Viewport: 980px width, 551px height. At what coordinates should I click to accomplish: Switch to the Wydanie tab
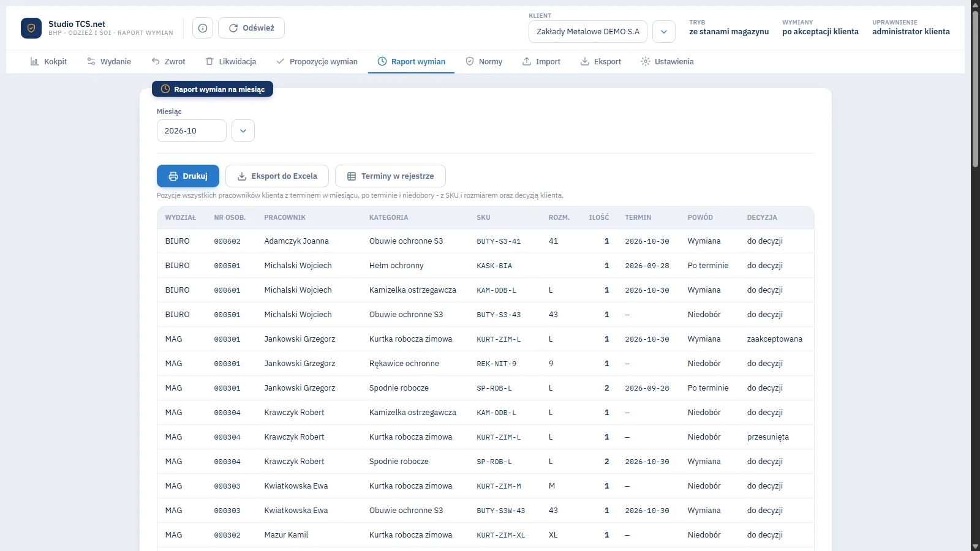click(x=109, y=62)
